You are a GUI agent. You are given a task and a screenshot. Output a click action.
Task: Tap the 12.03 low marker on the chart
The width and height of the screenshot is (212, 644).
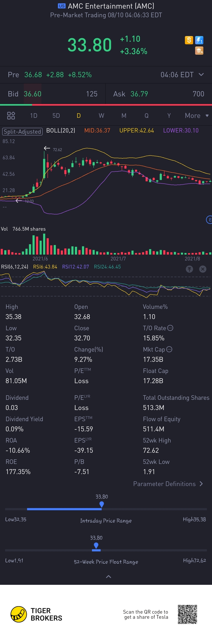pyautogui.click(x=29, y=201)
